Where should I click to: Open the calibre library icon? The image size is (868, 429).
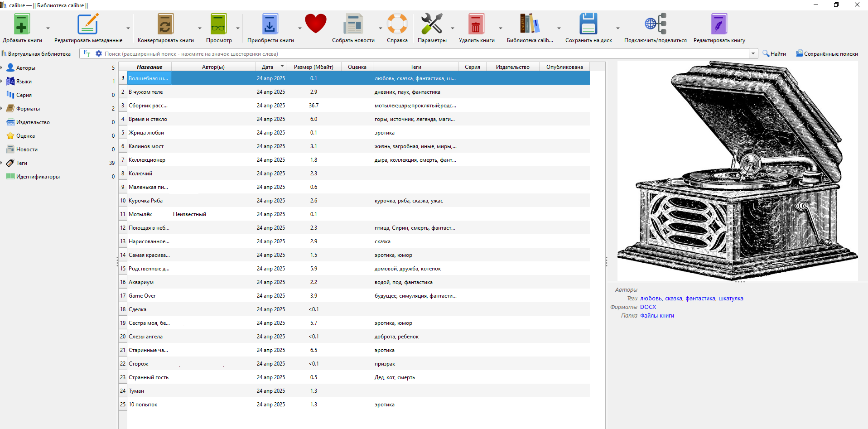pyautogui.click(x=530, y=24)
